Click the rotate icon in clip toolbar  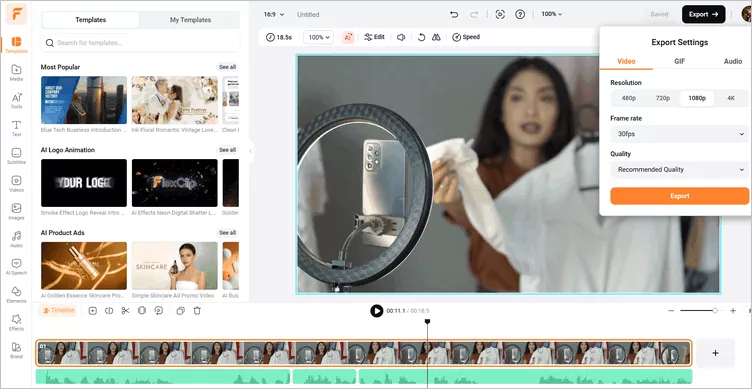click(421, 37)
